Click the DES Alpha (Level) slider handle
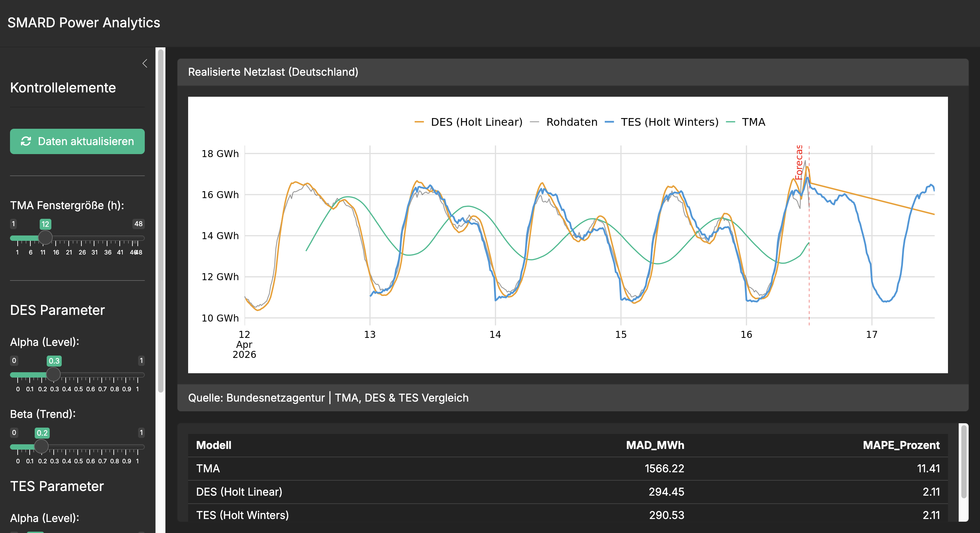 pos(53,374)
